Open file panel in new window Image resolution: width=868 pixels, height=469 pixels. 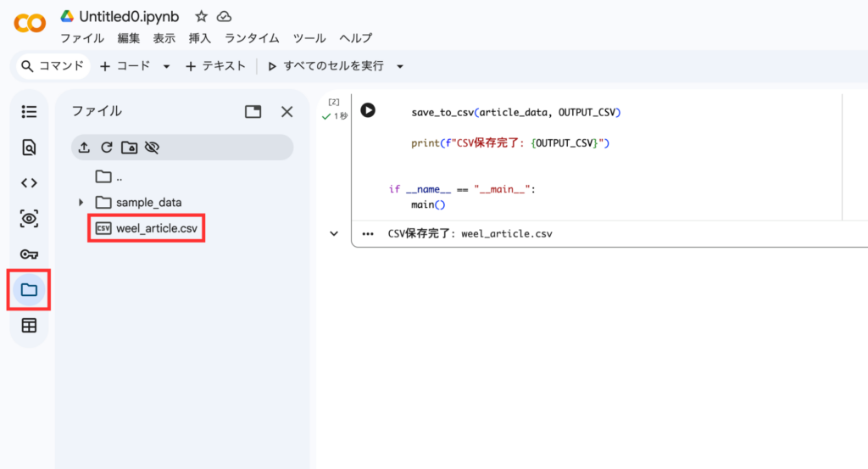(x=253, y=112)
